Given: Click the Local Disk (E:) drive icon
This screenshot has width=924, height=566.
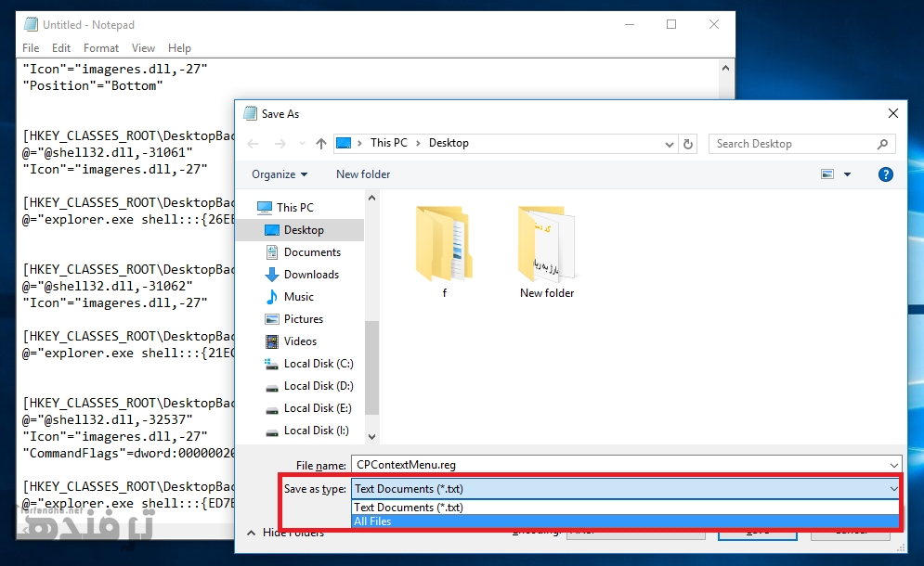Looking at the screenshot, I should [272, 410].
